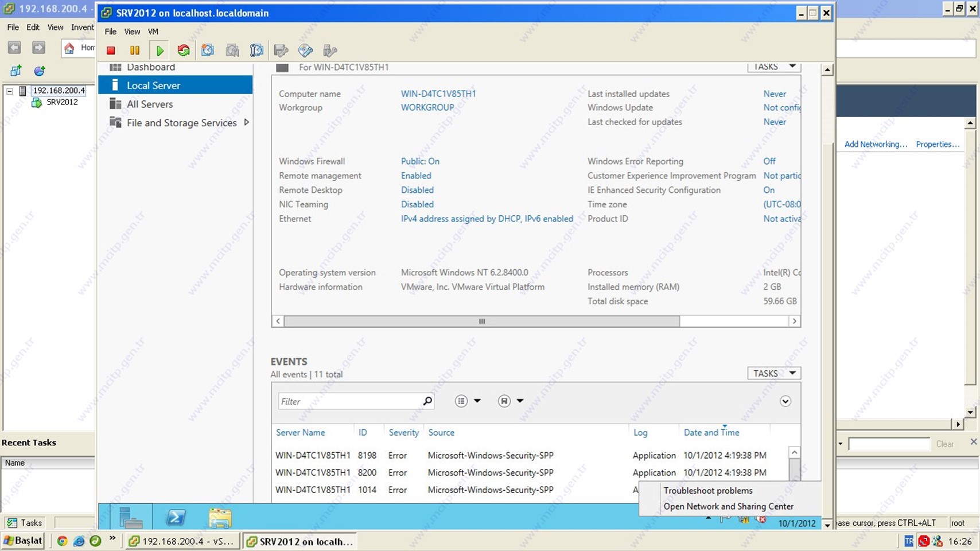
Task: Stop the VM with the red power off icon
Action: 111,51
